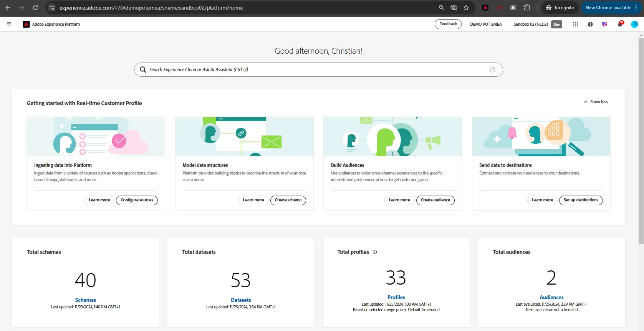Go back in the browser
644x331 pixels.
coord(8,8)
